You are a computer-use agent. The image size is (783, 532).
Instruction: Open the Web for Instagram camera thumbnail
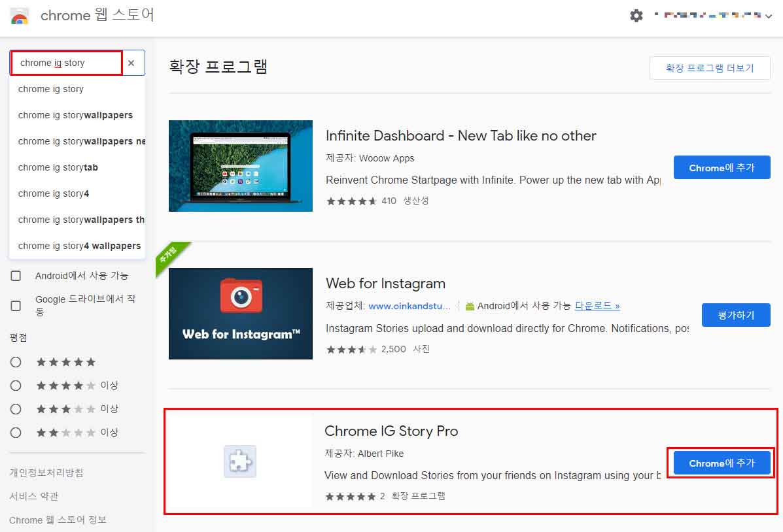pyautogui.click(x=241, y=314)
